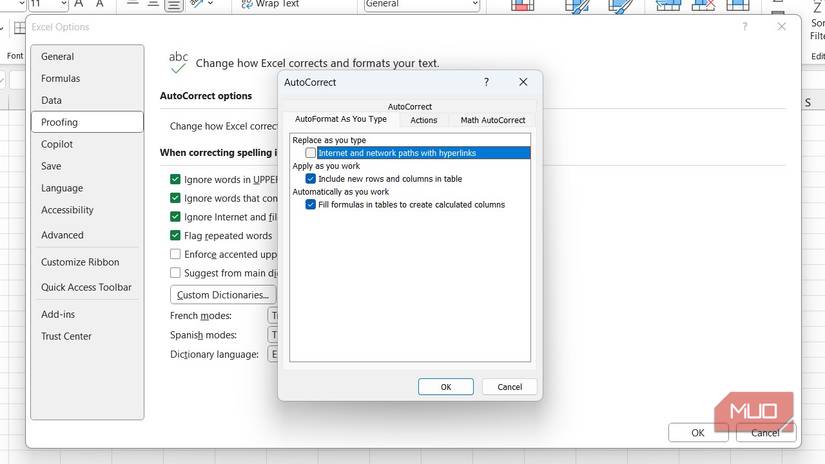Open the General number format dropdown
This screenshot has width=825, height=464.
tap(475, 4)
